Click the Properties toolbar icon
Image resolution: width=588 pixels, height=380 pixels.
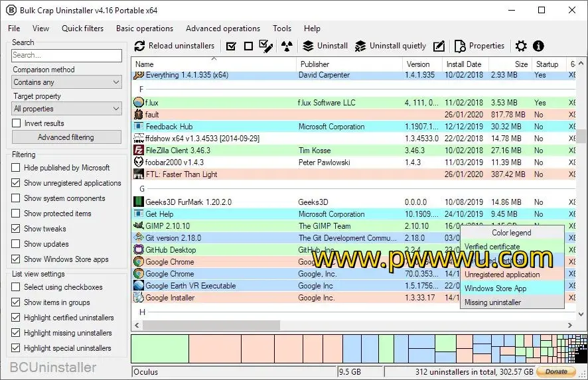tap(460, 46)
